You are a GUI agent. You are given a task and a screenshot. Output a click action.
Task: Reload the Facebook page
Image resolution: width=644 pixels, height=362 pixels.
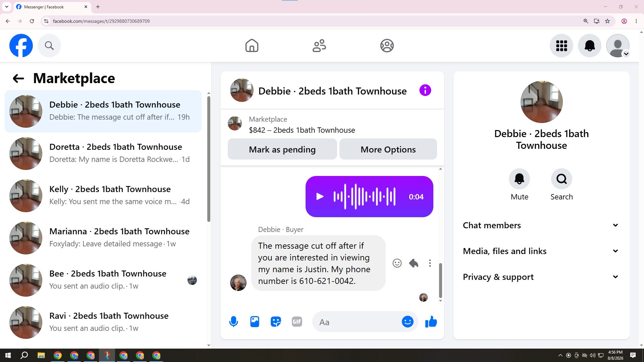(x=32, y=21)
